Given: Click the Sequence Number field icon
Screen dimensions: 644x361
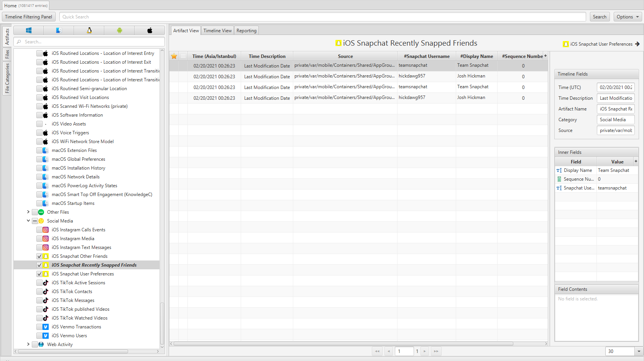Looking at the screenshot, I should [x=559, y=179].
